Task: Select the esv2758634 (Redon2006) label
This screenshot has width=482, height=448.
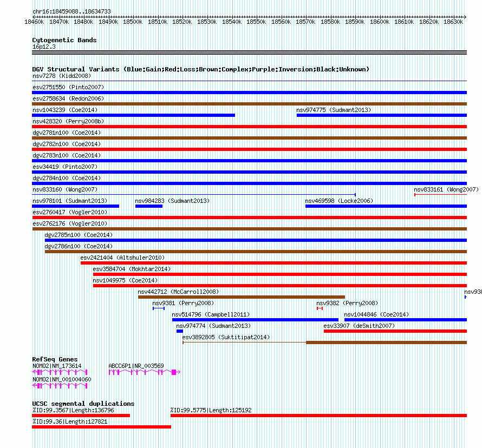Action: pyautogui.click(x=68, y=98)
